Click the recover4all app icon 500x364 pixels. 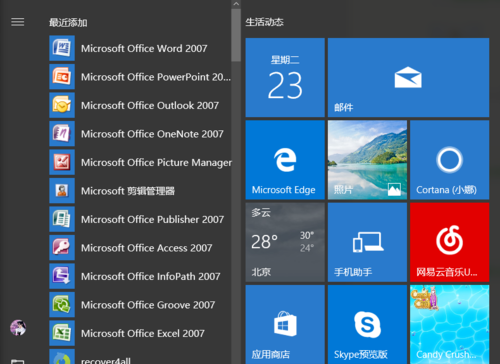(x=62, y=357)
